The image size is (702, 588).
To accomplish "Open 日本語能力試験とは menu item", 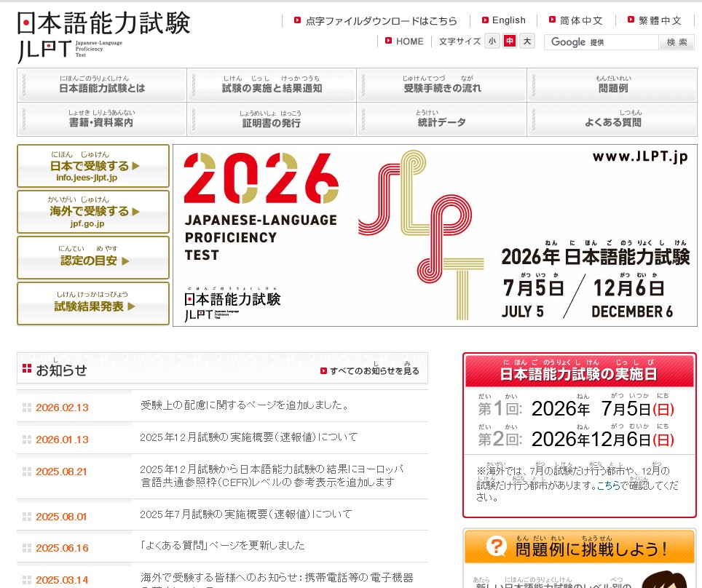I will [x=102, y=85].
